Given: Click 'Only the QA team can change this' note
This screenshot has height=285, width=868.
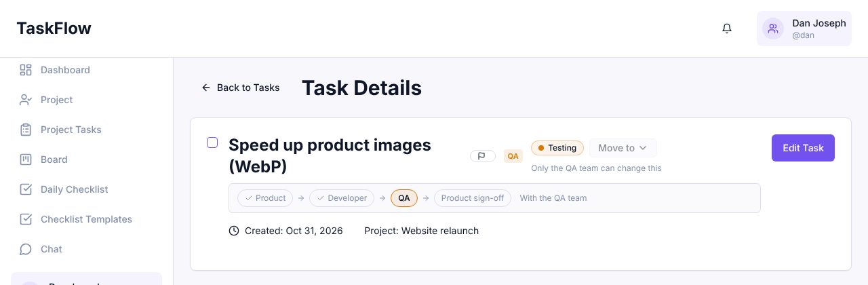Looking at the screenshot, I should coord(596,168).
